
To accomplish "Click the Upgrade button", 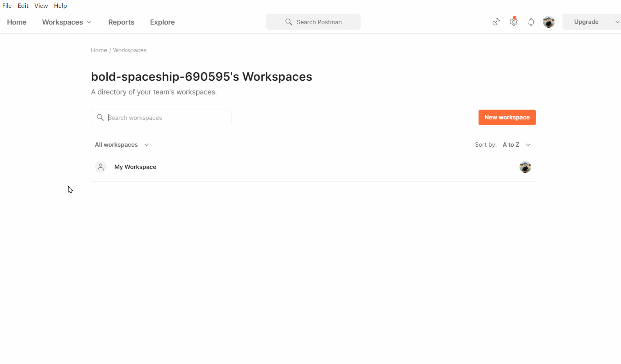I will (586, 22).
